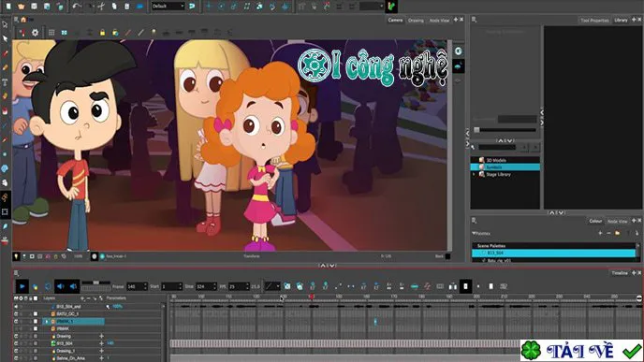Select the B13_S04 scene palette
The image size is (644, 362).
(553, 253)
